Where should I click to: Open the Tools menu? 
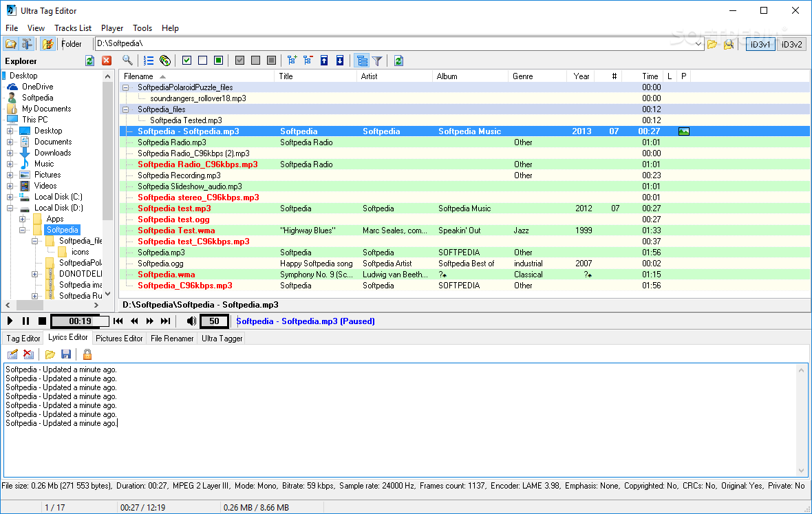(142, 28)
